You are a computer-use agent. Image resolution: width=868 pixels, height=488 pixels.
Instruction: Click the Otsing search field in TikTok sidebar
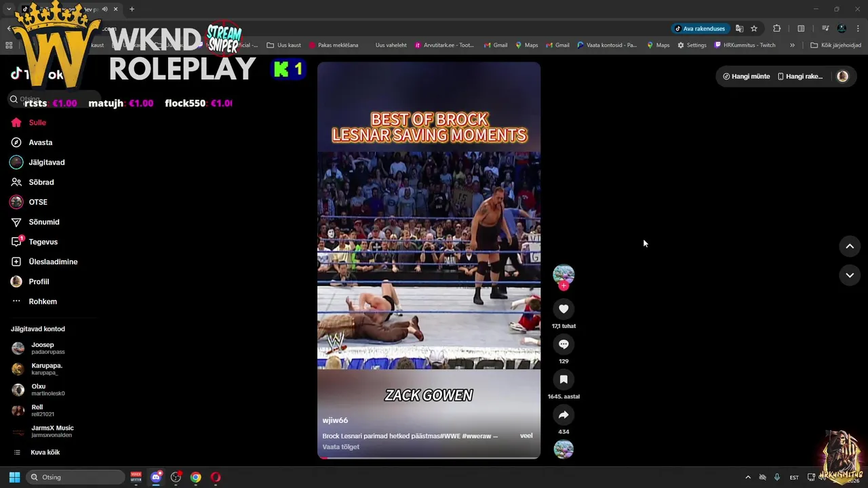pos(54,99)
